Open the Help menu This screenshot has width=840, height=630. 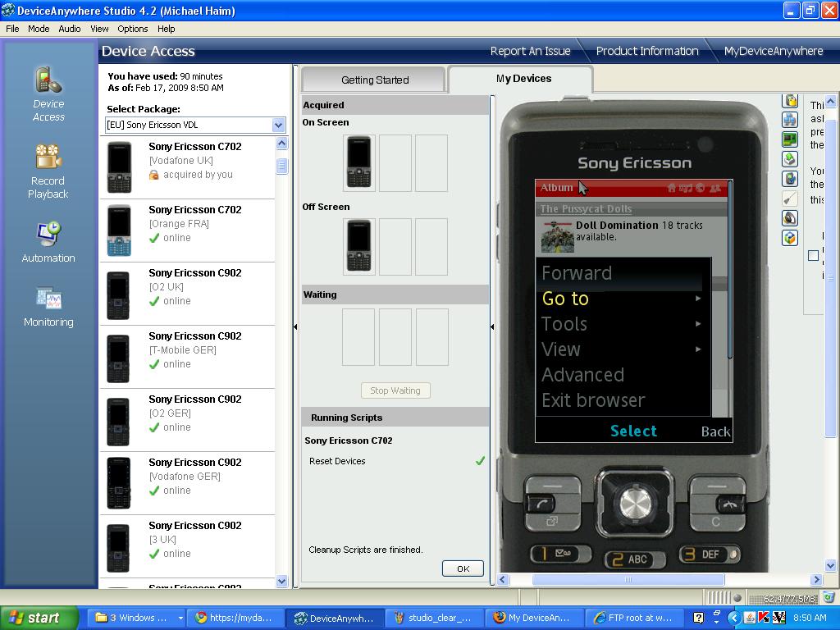pyautogui.click(x=166, y=29)
